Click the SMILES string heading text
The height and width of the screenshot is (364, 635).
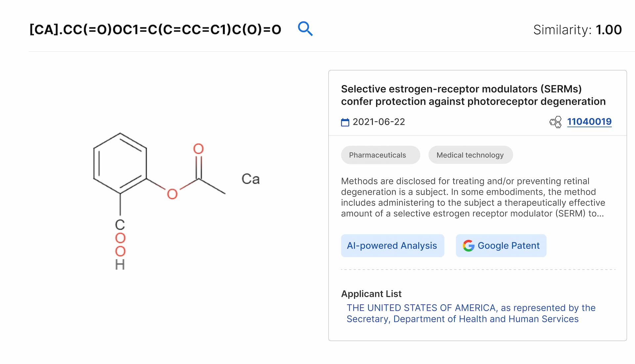[x=155, y=29]
